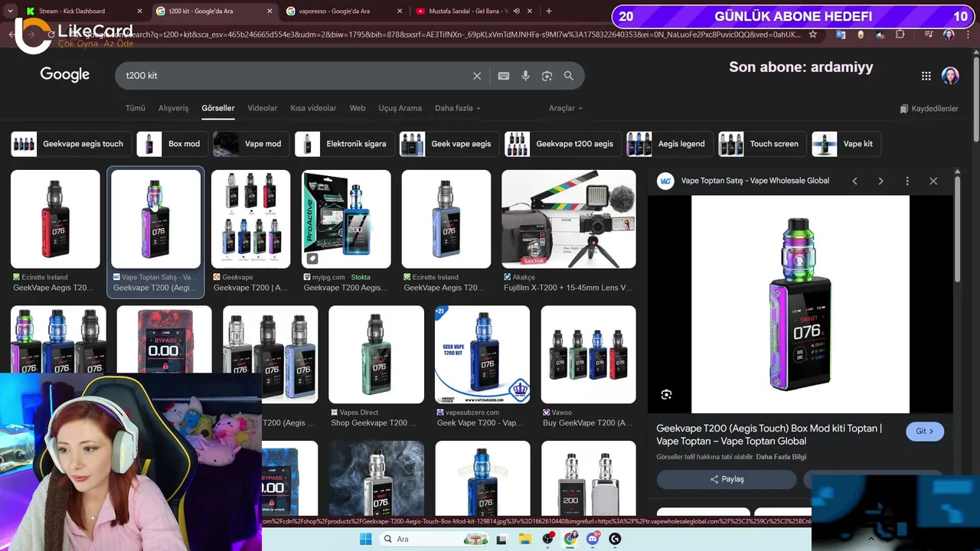This screenshot has height=551, width=980.
Task: Open Discord from the taskbar
Action: point(593,539)
